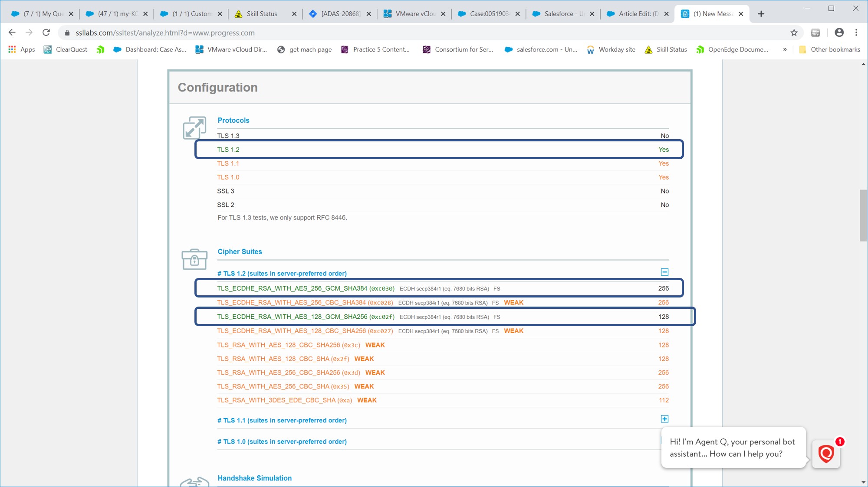Image resolution: width=868 pixels, height=487 pixels.
Task: Expand the TLS 1.1 cipher suites list
Action: pos(664,419)
